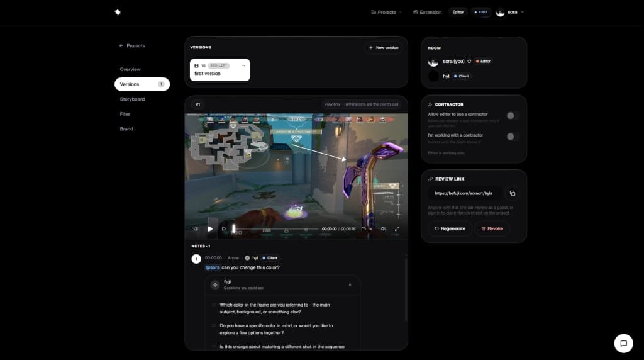This screenshot has height=360, width=644.
Task: Click the star logo in the header
Action: (x=118, y=12)
